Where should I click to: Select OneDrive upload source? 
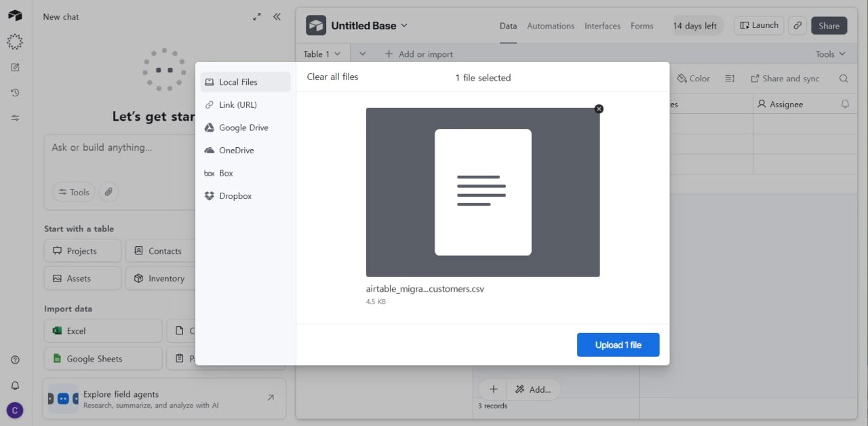(245, 151)
